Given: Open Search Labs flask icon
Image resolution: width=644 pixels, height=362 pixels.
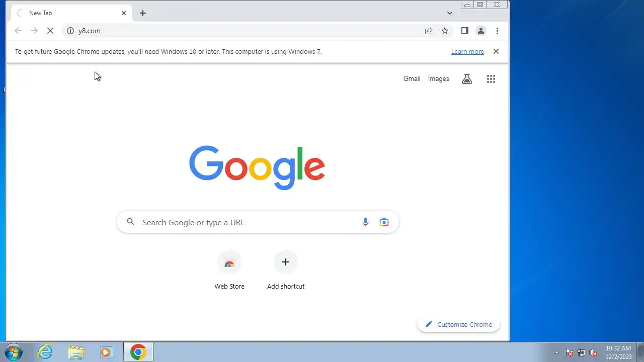Looking at the screenshot, I should coord(467,79).
